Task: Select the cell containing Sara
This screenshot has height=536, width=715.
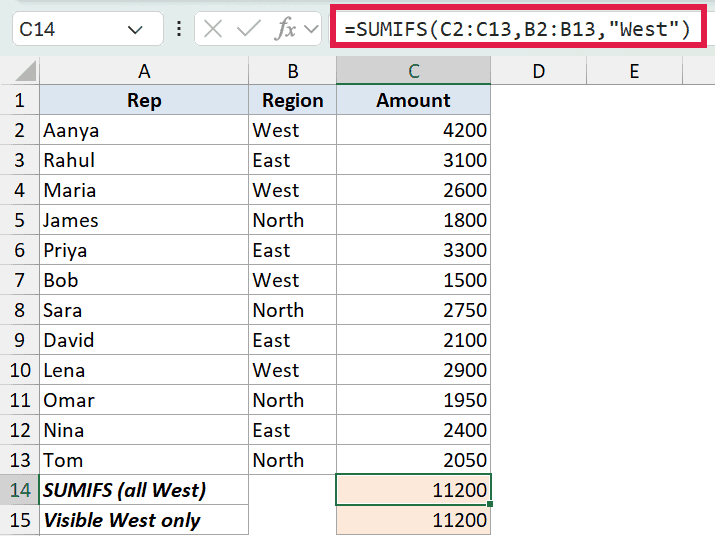Action: [x=144, y=310]
